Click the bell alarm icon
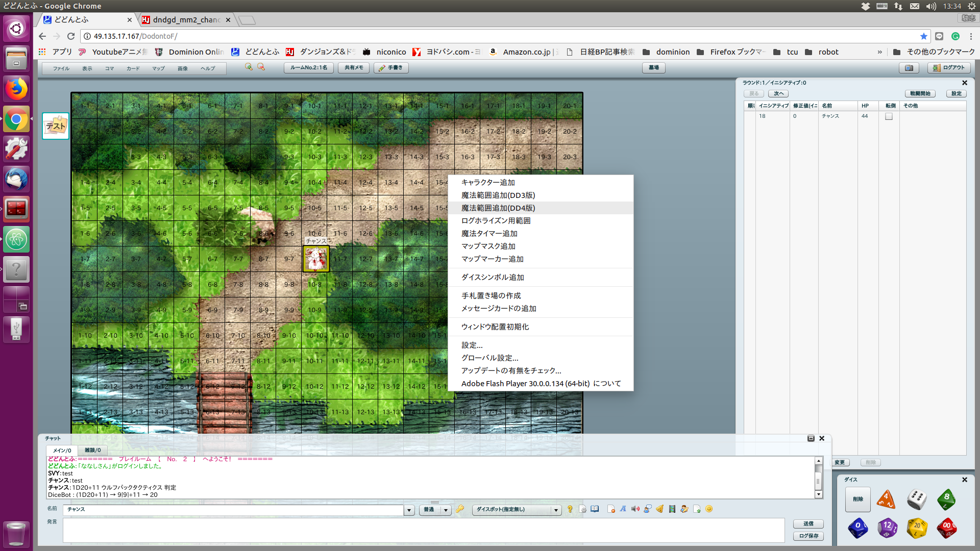 point(660,509)
